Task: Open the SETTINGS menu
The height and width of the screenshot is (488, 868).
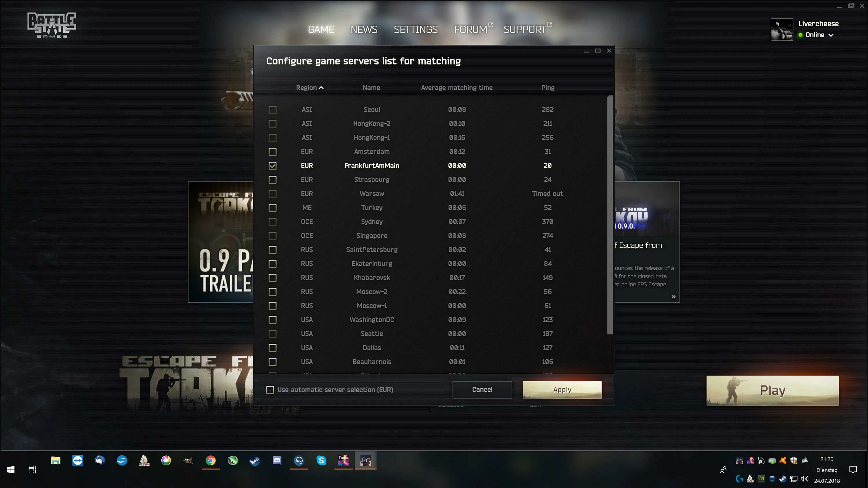Action: tap(415, 29)
